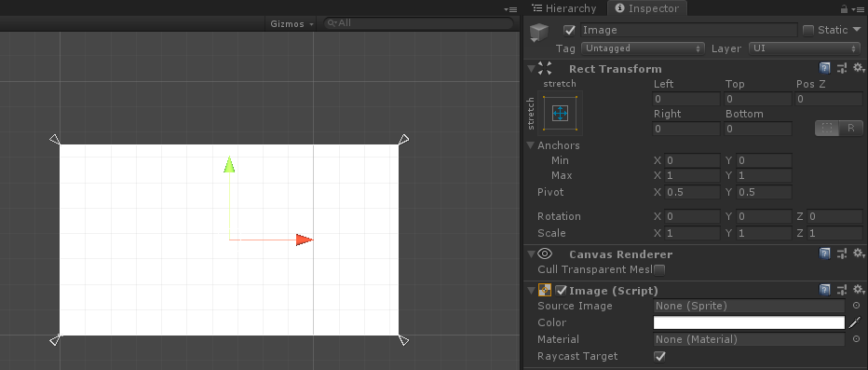Click the Right value field
868x370 pixels.
pos(686,129)
